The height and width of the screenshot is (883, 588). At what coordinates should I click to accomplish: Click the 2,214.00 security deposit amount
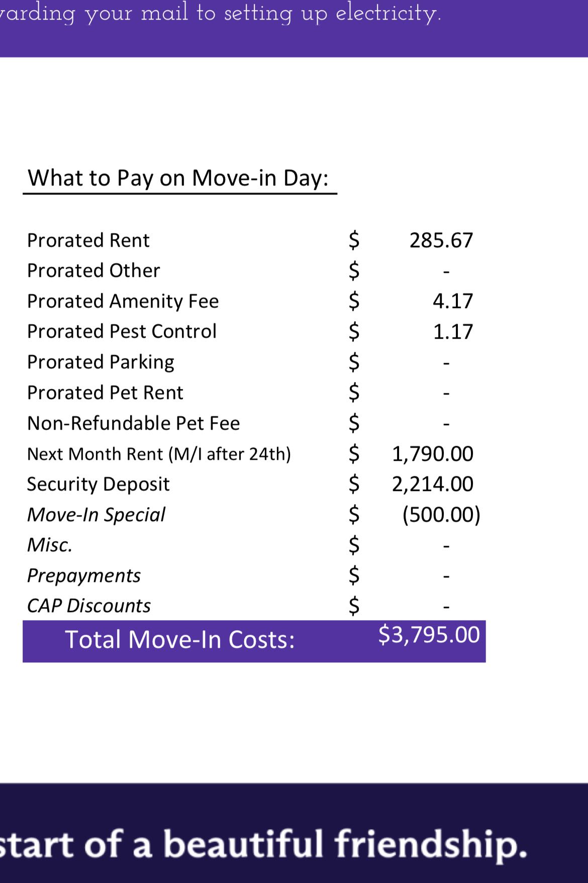pyautogui.click(x=432, y=484)
